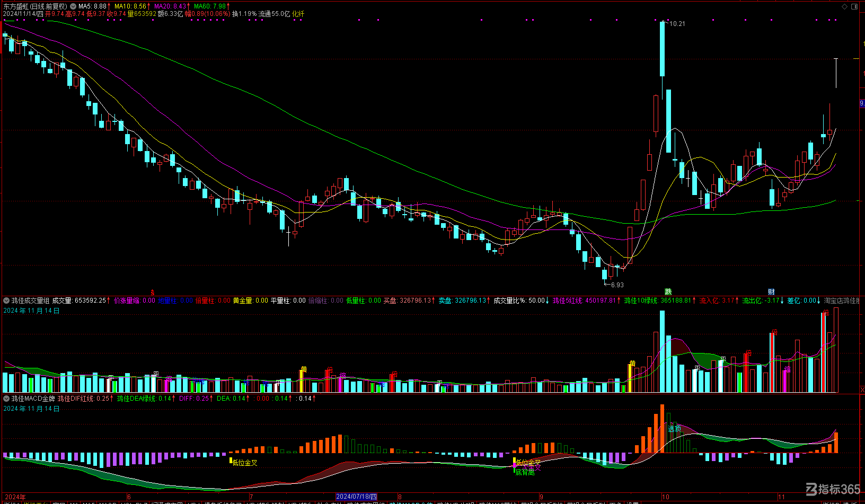Image resolution: width=865 pixels, height=504 pixels.
Task: Click the red $ marker under the chart
Action: [x=153, y=293]
